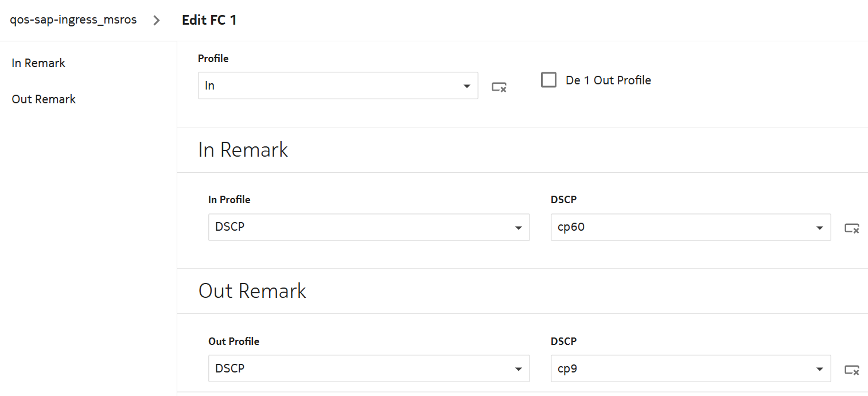The height and width of the screenshot is (396, 868).
Task: Open the In Profile dropdown arrow
Action: coord(518,228)
